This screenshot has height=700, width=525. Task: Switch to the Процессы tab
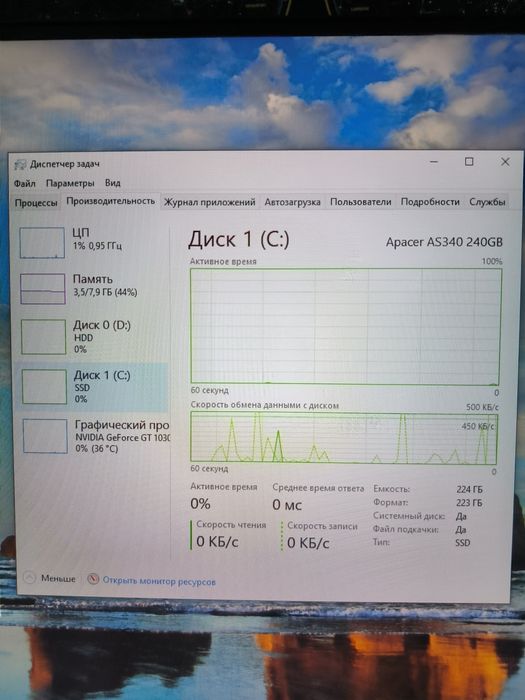coord(36,203)
